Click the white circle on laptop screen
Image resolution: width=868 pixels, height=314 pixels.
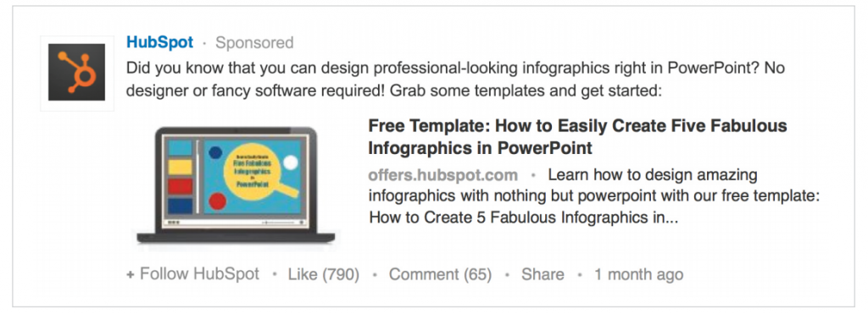[290, 163]
